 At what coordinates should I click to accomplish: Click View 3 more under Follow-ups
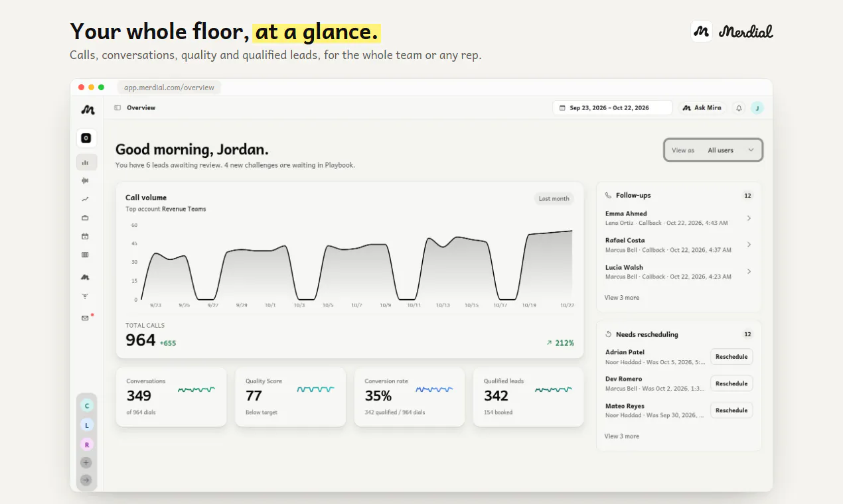pos(622,298)
